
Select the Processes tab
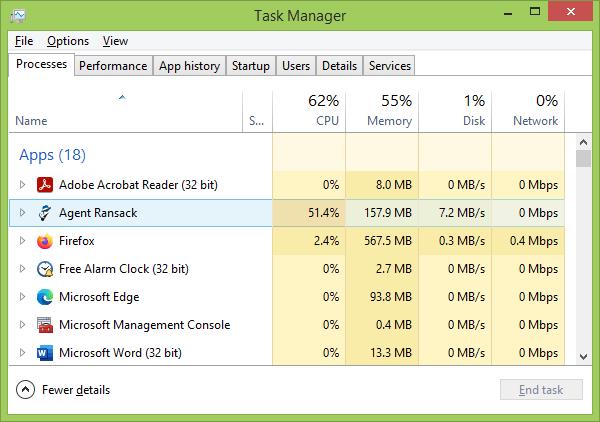click(41, 64)
